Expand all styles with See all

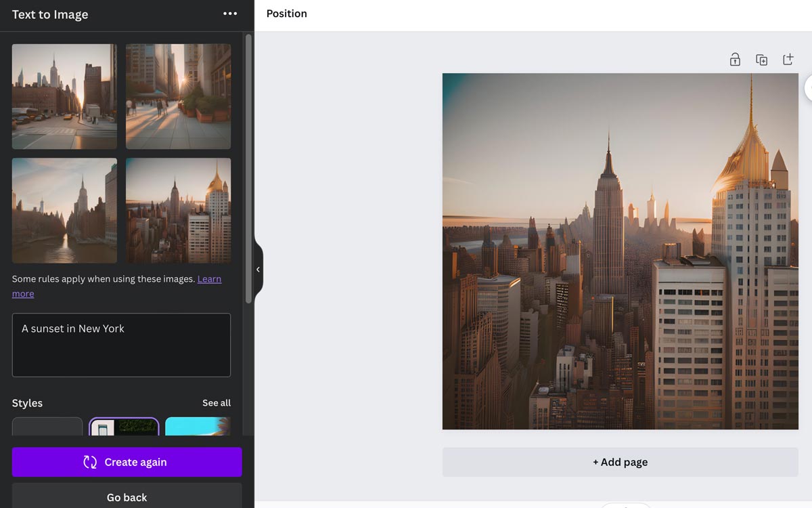(217, 403)
